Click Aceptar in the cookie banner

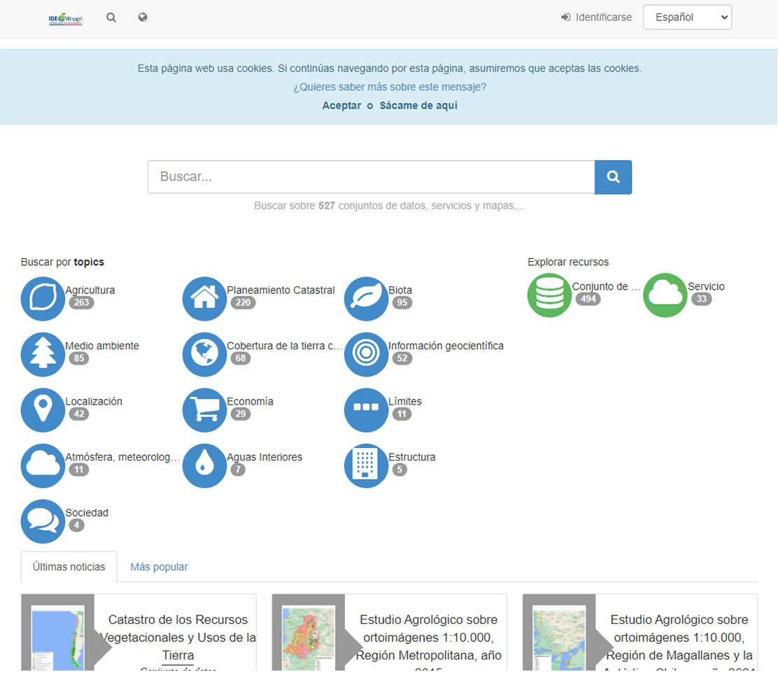point(341,106)
